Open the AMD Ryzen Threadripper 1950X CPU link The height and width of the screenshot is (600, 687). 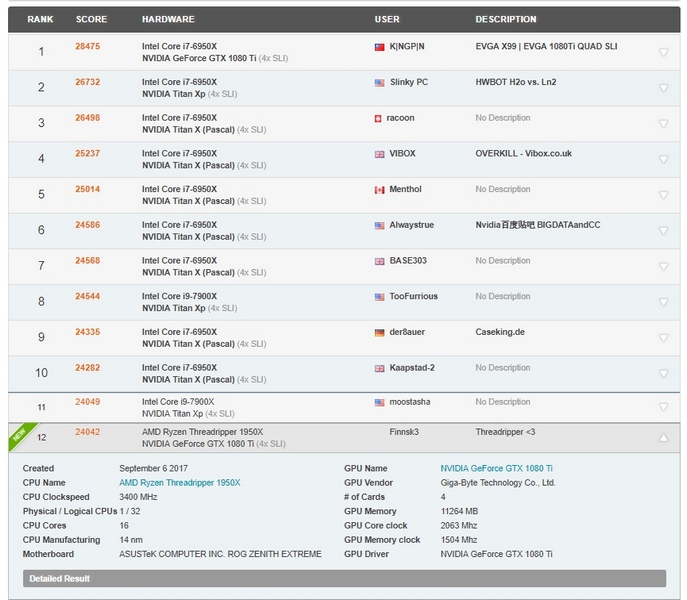pos(180,483)
